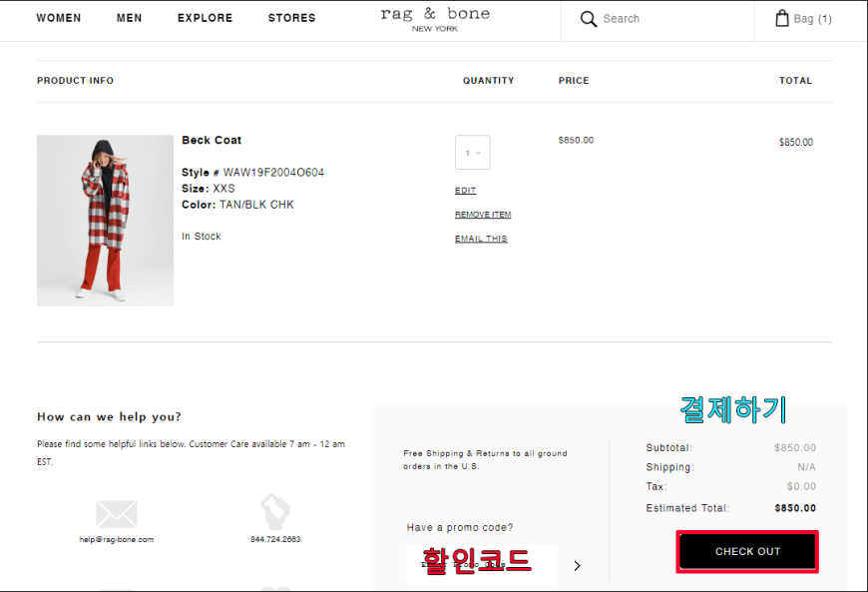Click the Style # WAW19F2004O604 text
Screen dimensions: 868x592
coord(253,173)
